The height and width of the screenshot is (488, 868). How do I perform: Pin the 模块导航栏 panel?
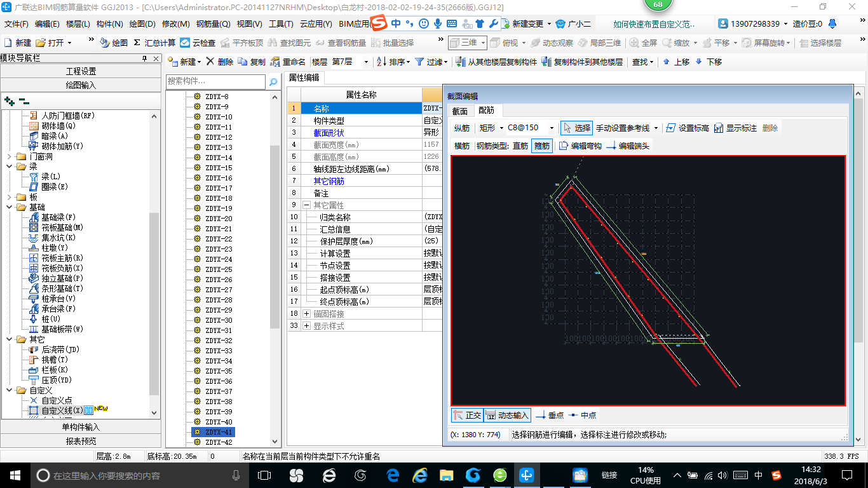(144, 58)
